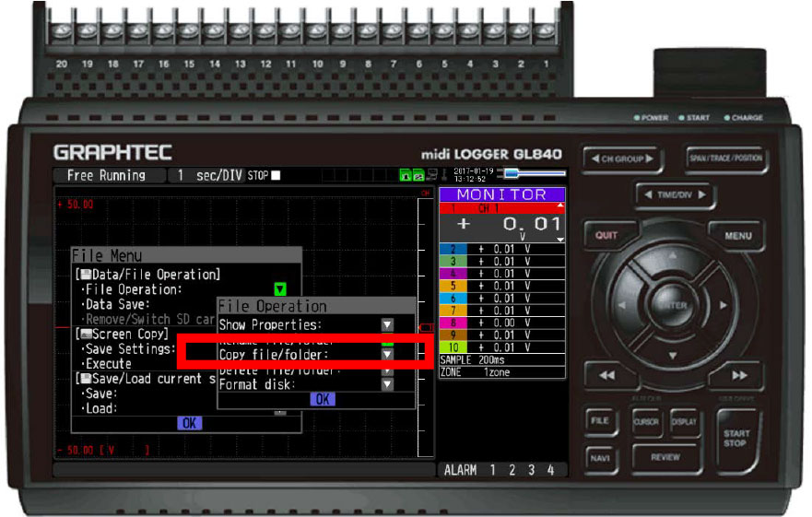
Task: Click the blue thumb on top-right memory bar
Action: click(x=512, y=173)
